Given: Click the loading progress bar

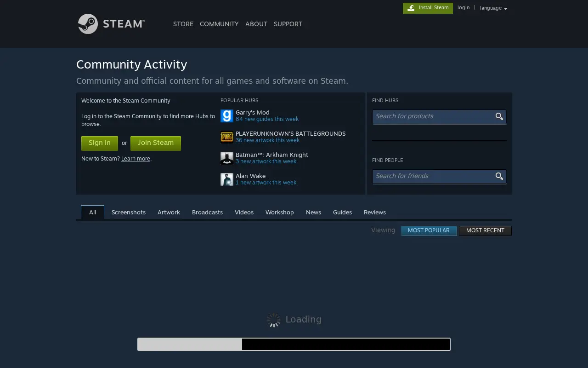Looking at the screenshot, I should point(294,344).
